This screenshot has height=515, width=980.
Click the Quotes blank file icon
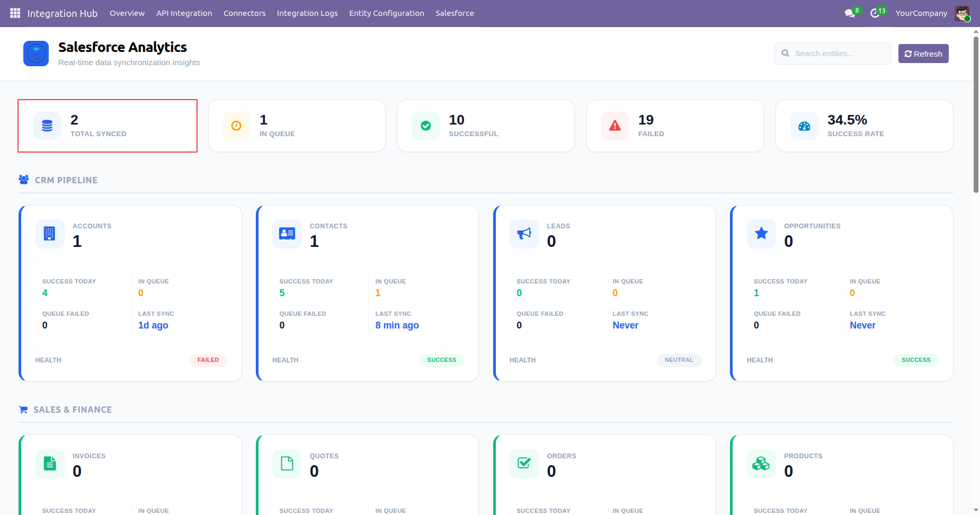287,464
